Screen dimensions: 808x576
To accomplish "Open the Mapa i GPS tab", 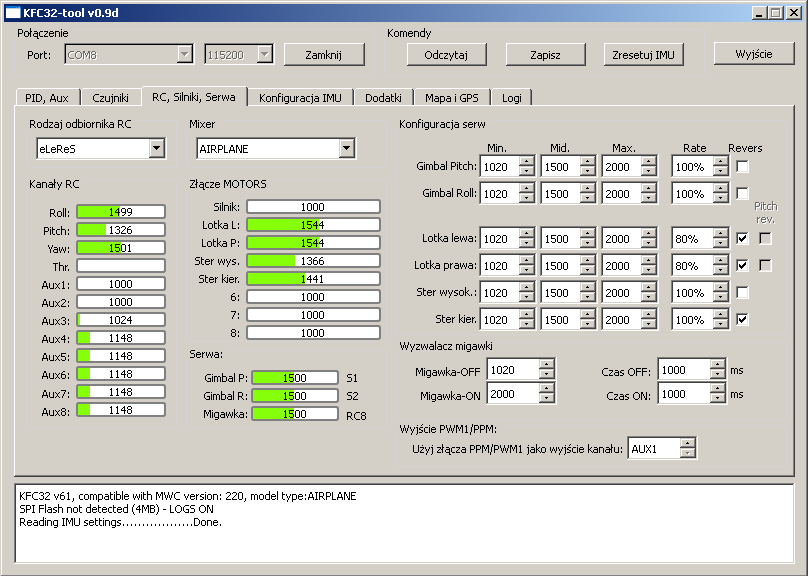I will click(452, 98).
